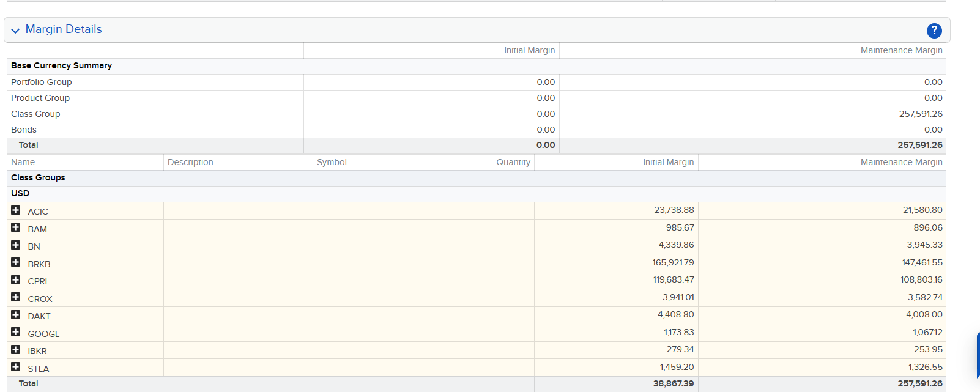This screenshot has height=392, width=980.
Task: Click the USD currency heading
Action: click(x=20, y=193)
